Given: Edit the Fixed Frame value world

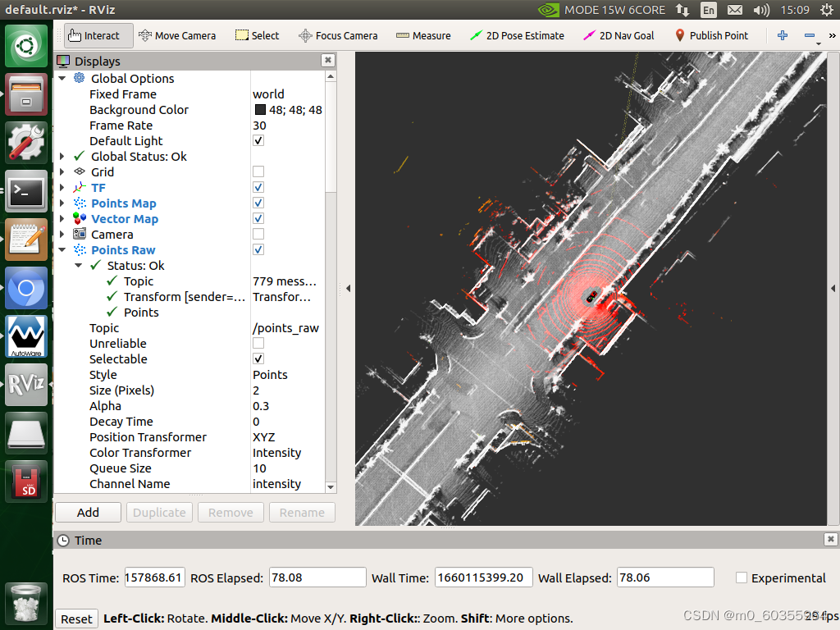Looking at the screenshot, I should pos(268,94).
